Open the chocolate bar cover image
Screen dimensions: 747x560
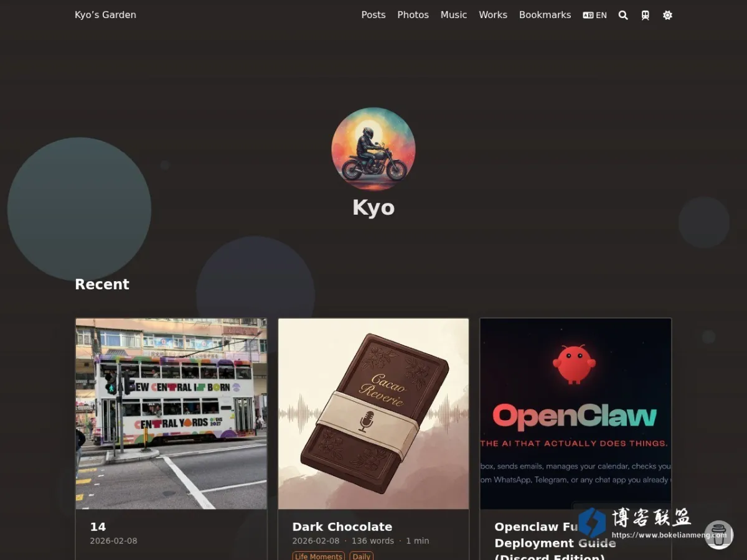pyautogui.click(x=374, y=414)
